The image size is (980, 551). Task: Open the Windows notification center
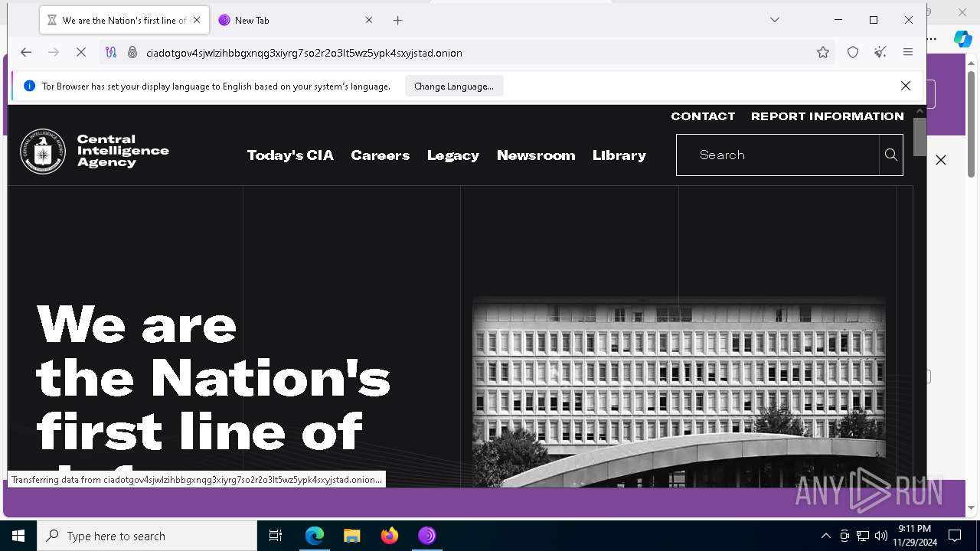pyautogui.click(x=955, y=536)
